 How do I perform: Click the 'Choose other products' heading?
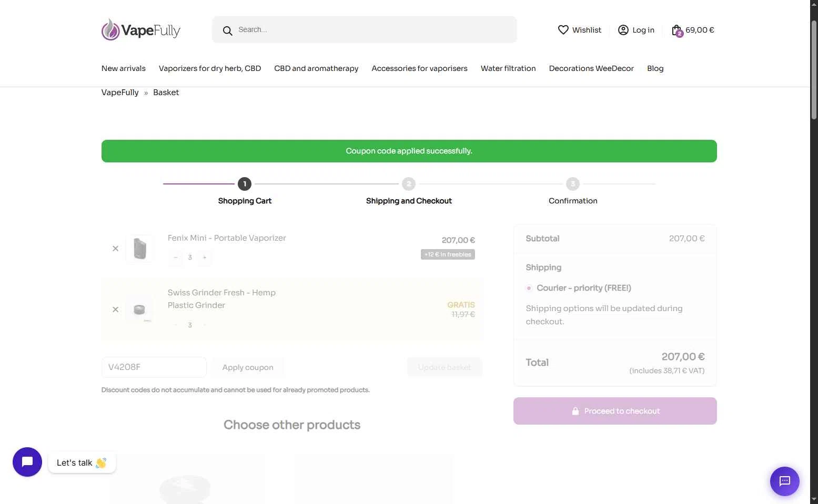click(x=292, y=425)
